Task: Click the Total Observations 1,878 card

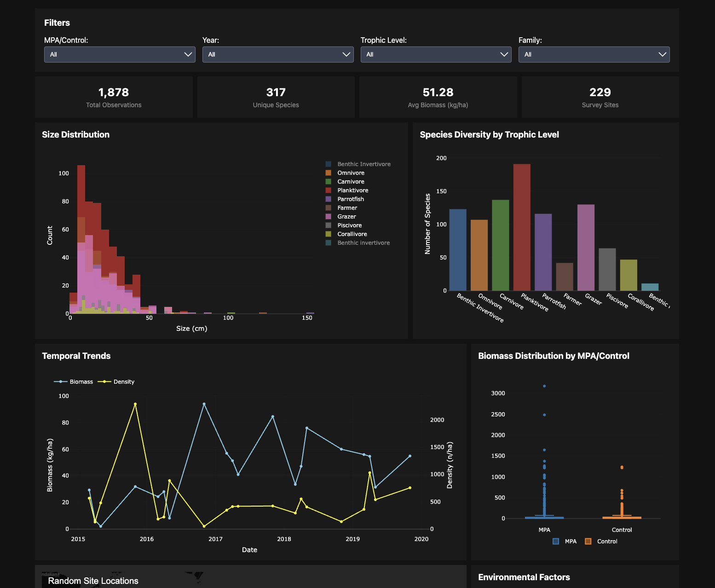Action: tap(114, 97)
